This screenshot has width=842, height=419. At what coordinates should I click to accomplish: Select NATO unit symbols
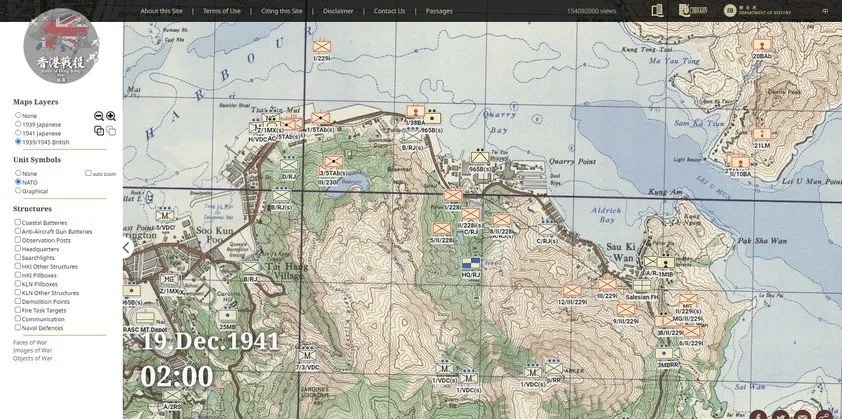[18, 182]
